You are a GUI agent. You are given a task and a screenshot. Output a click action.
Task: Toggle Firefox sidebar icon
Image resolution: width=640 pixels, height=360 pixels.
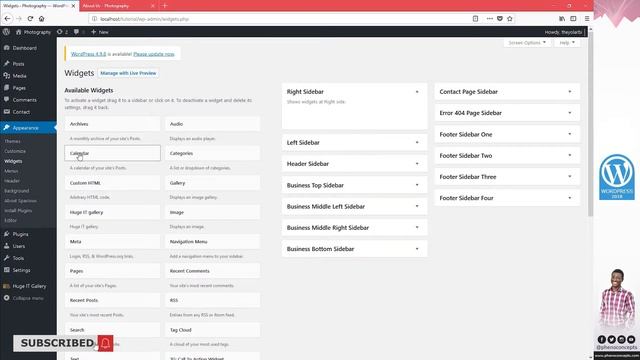tap(573, 19)
